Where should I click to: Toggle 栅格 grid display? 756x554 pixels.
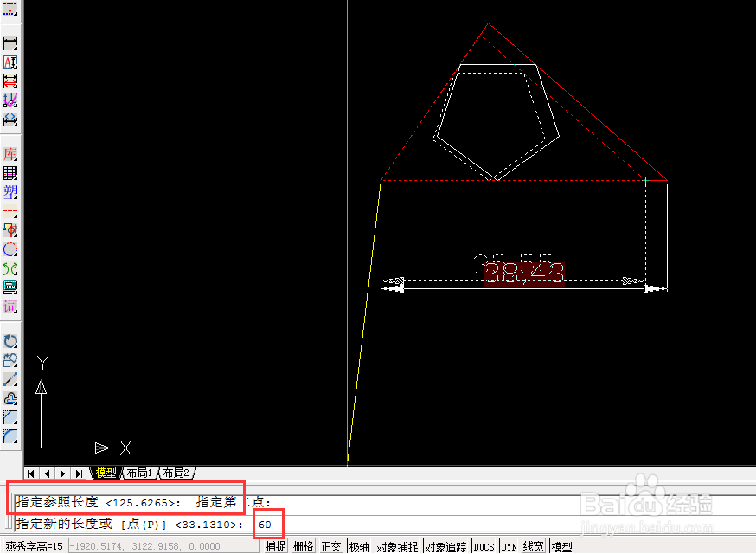[304, 546]
